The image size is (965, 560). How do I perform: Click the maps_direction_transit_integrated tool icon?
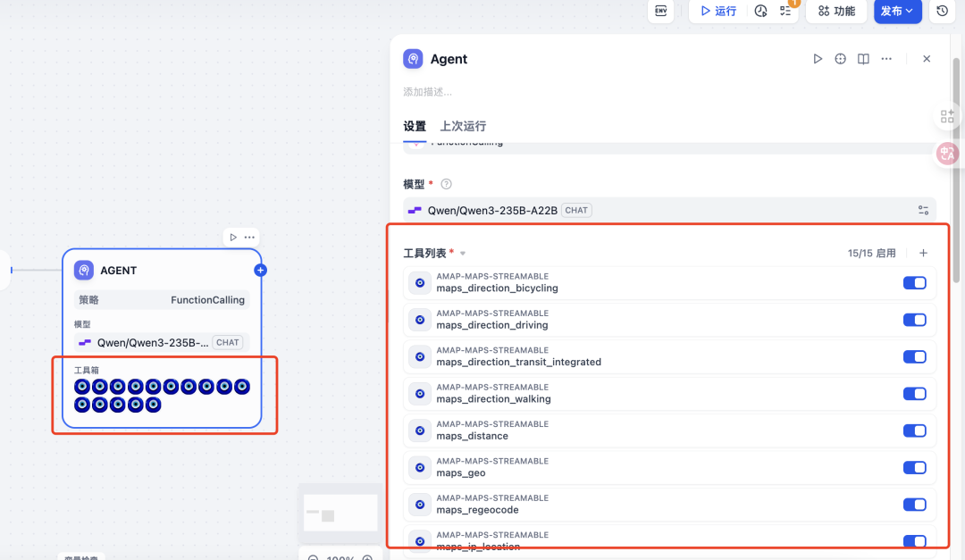pyautogui.click(x=420, y=357)
